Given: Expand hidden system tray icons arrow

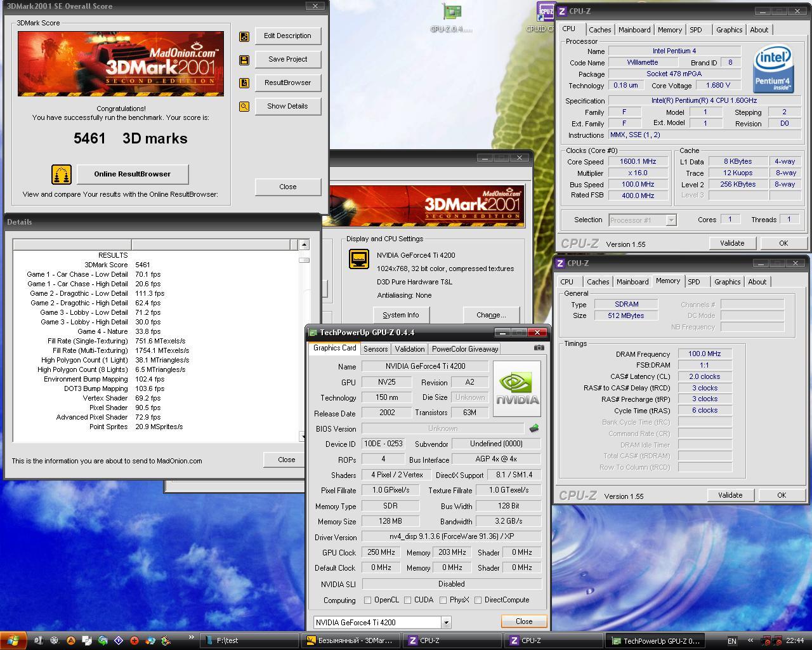Looking at the screenshot, I should click(x=750, y=641).
